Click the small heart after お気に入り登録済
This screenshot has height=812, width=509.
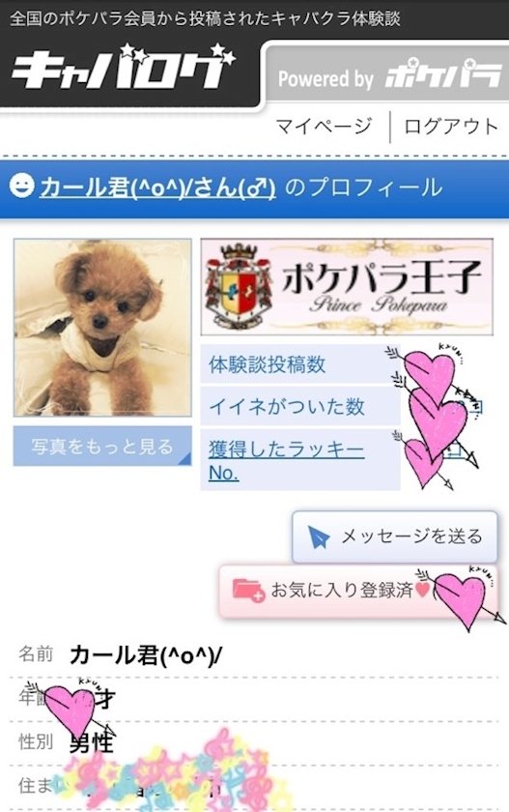click(x=423, y=590)
